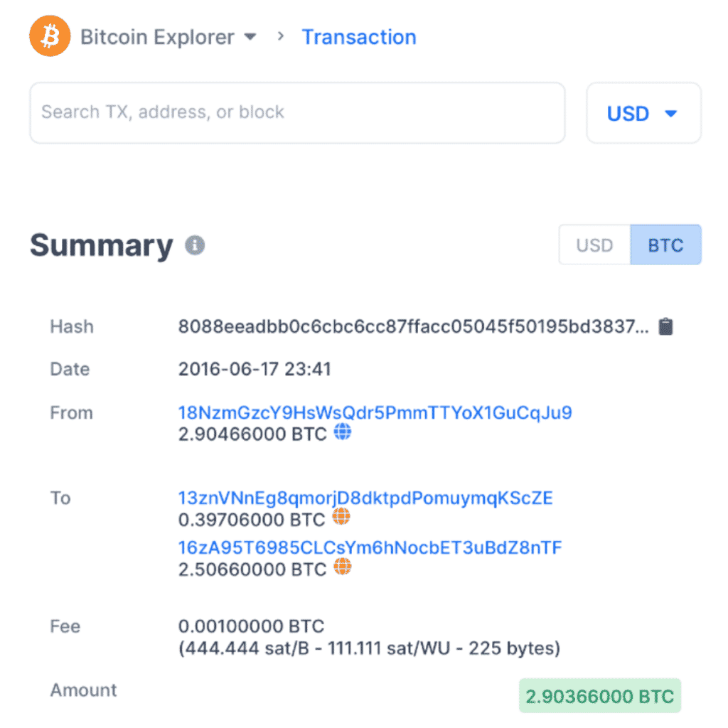Click the blue globe beside sender's BTC balance
The height and width of the screenshot is (728, 728).
coord(343,432)
